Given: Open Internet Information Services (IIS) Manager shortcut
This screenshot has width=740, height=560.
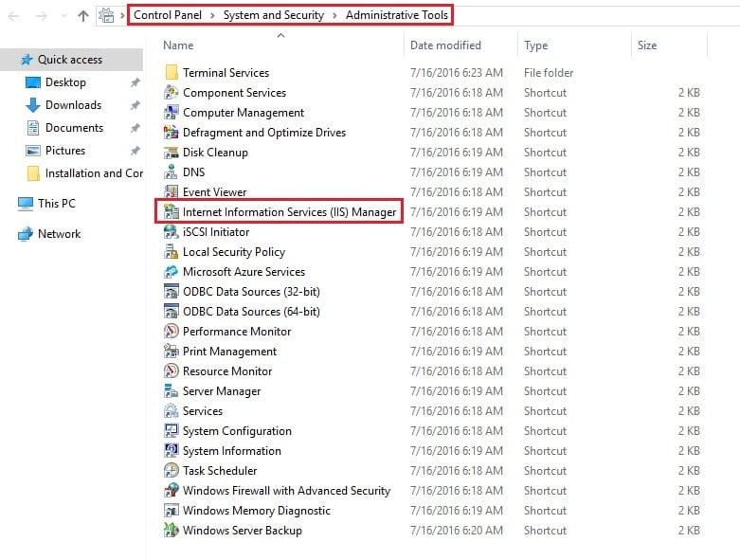Looking at the screenshot, I should pos(289,212).
